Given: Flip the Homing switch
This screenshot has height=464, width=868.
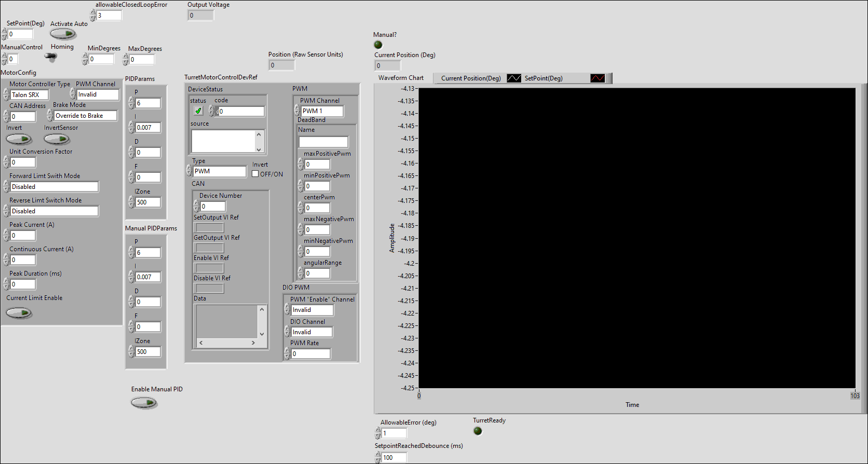Looking at the screenshot, I should (51, 57).
